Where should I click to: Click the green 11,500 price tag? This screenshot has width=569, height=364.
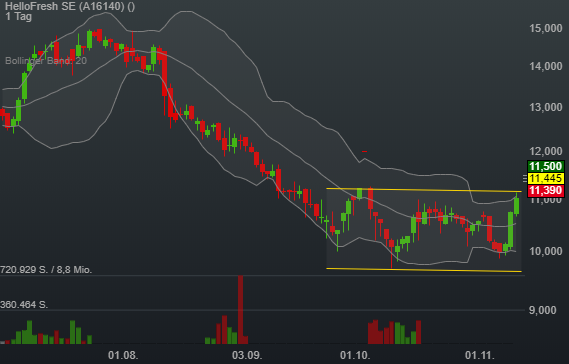545,166
